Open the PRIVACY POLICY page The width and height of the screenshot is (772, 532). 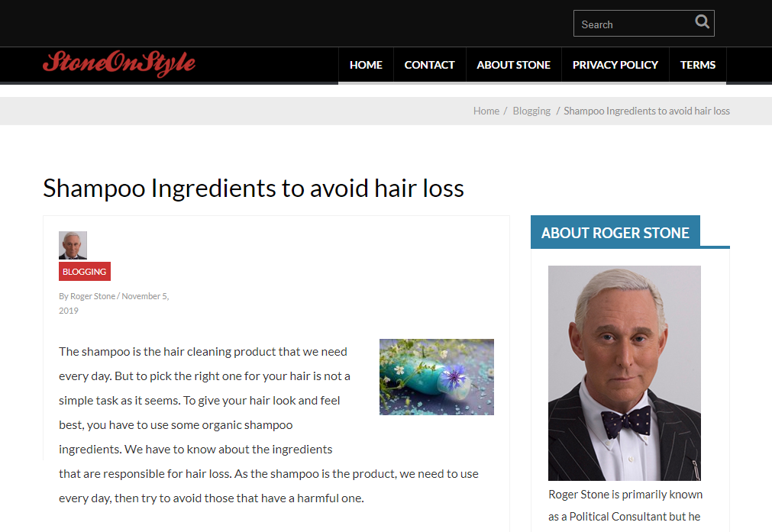[615, 65]
